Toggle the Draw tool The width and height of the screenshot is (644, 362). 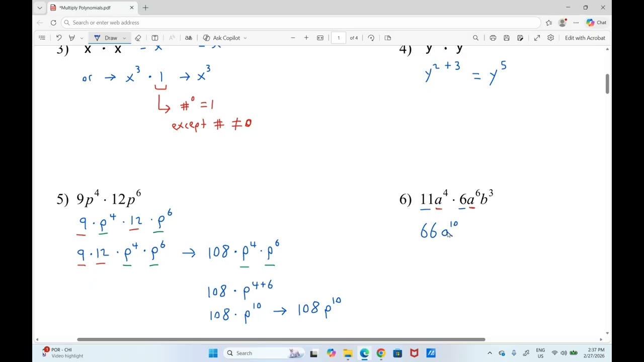[106, 38]
